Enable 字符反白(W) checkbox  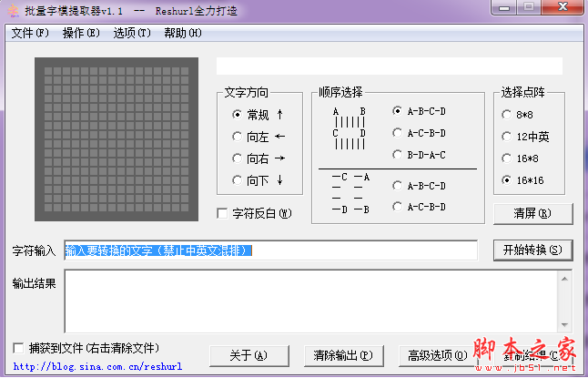(222, 213)
